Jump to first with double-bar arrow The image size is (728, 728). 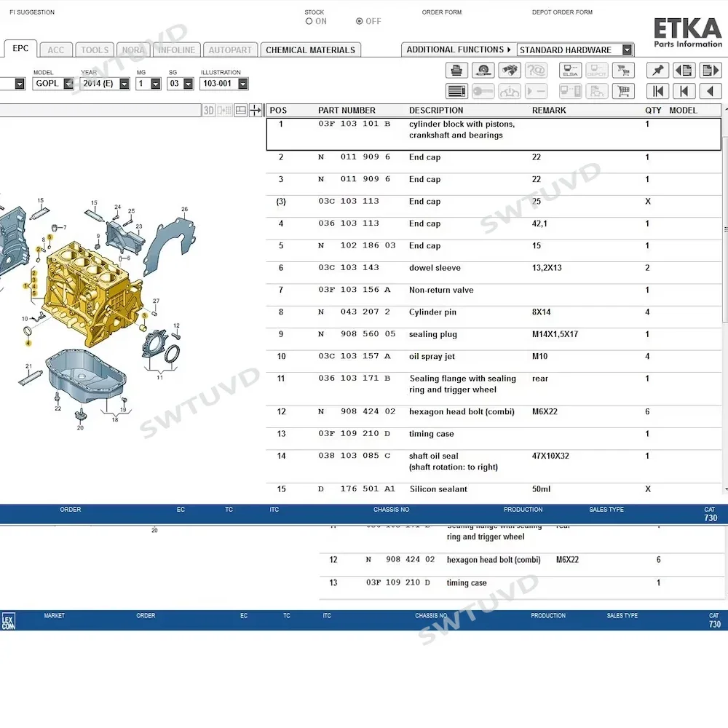coord(657,91)
